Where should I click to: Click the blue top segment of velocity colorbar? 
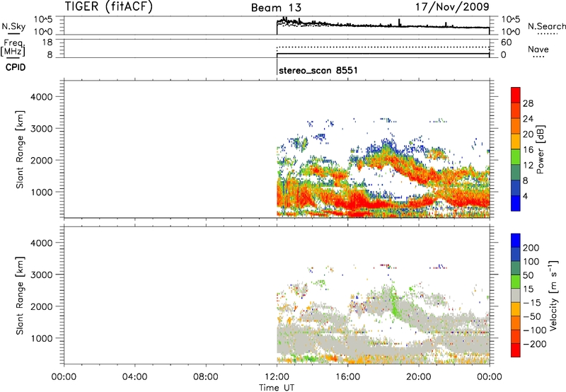516,241
